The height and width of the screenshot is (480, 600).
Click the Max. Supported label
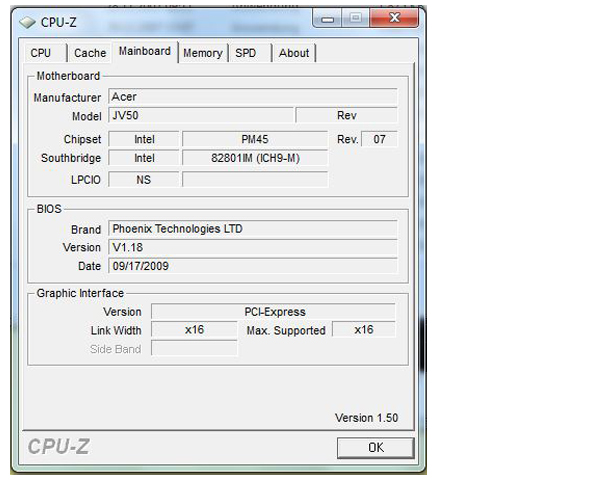click(286, 330)
